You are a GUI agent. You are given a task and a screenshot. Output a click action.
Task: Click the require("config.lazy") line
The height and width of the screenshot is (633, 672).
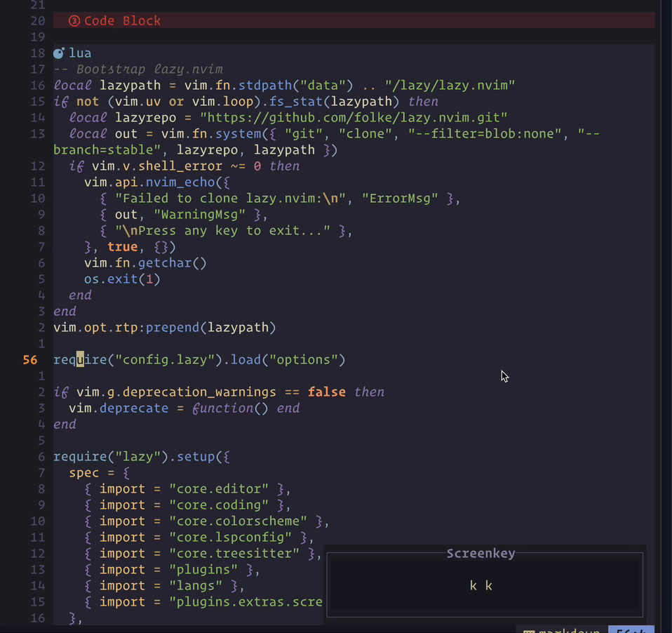point(199,359)
